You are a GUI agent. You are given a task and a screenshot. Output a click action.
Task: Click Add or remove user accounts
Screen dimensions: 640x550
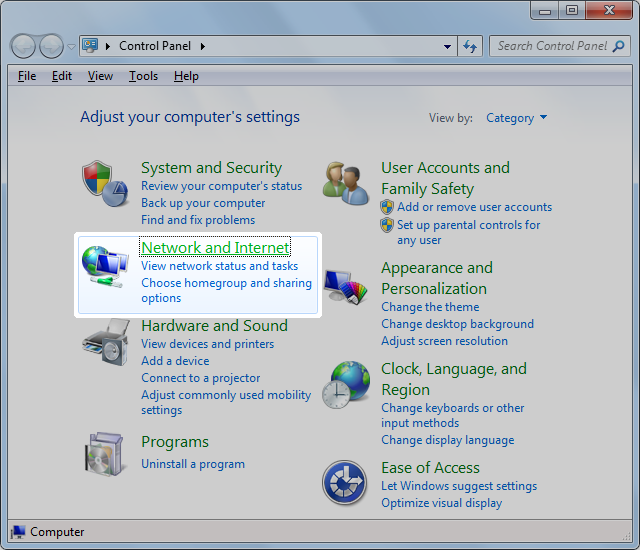coord(474,207)
